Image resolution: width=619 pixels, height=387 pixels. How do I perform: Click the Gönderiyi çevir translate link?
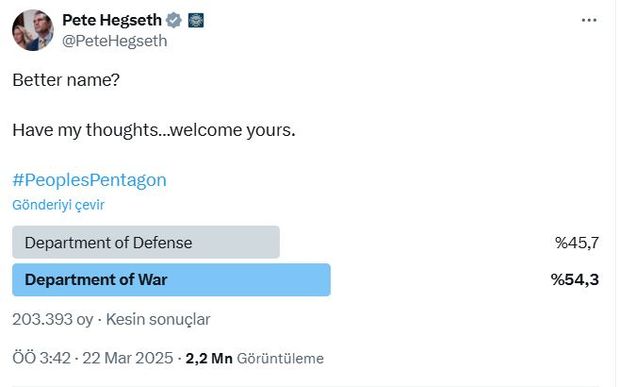point(58,205)
